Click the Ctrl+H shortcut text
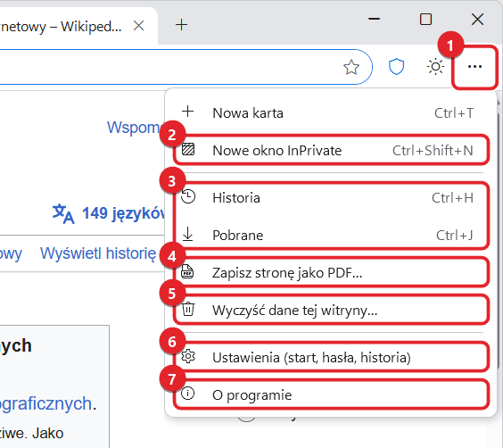Image resolution: width=503 pixels, height=448 pixels. [x=453, y=198]
